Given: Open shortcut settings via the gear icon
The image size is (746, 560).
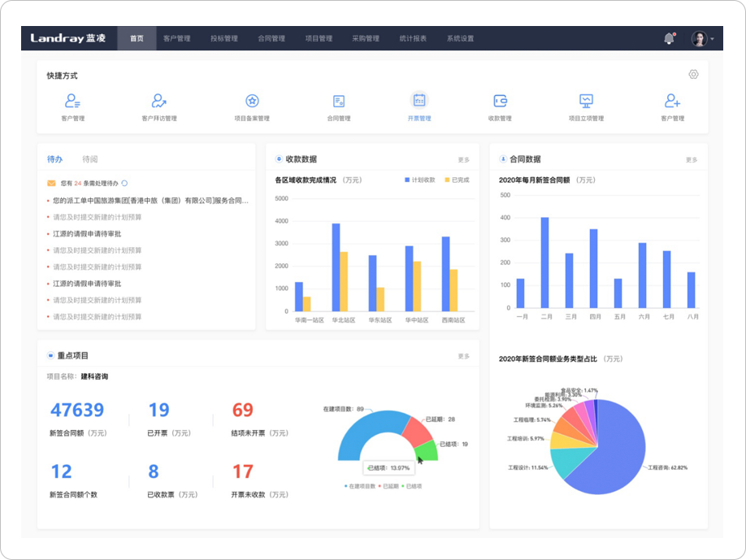Looking at the screenshot, I should click(693, 74).
